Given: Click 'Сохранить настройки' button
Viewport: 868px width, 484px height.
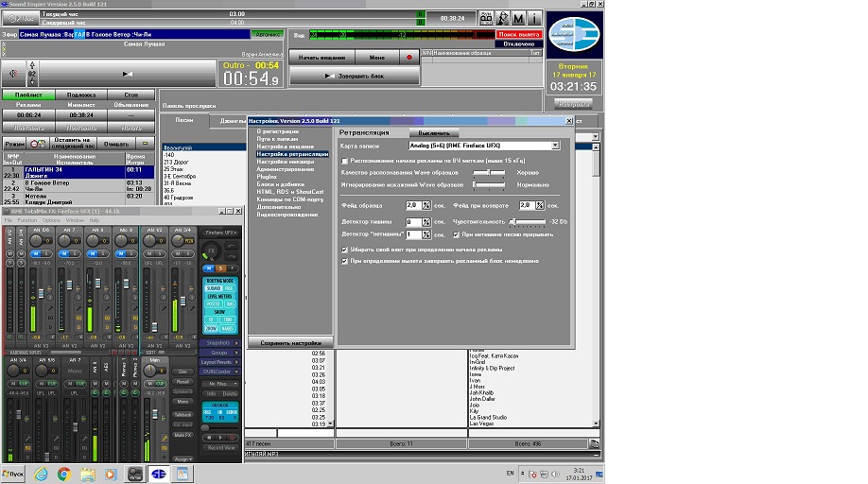Looking at the screenshot, I should [x=290, y=343].
